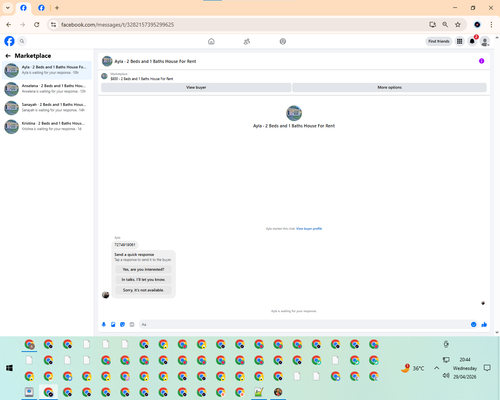Open the tab search dropdown arrow
The width and height of the screenshot is (500, 400).
coord(8,8)
